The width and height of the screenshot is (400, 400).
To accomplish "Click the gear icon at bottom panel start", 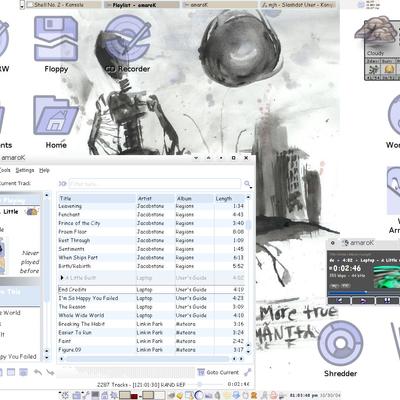I will 65,396.
